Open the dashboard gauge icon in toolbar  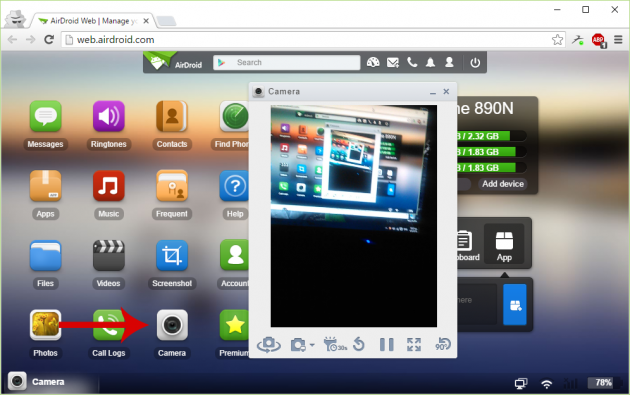click(x=373, y=62)
